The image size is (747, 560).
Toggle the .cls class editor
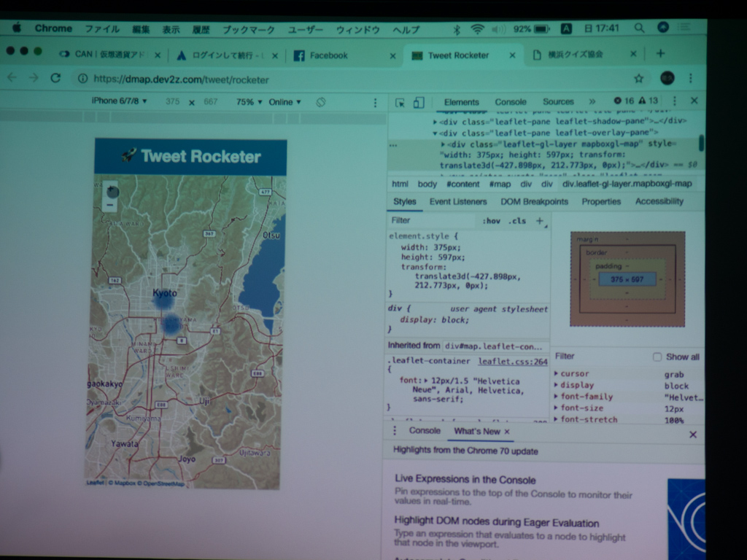[517, 220]
